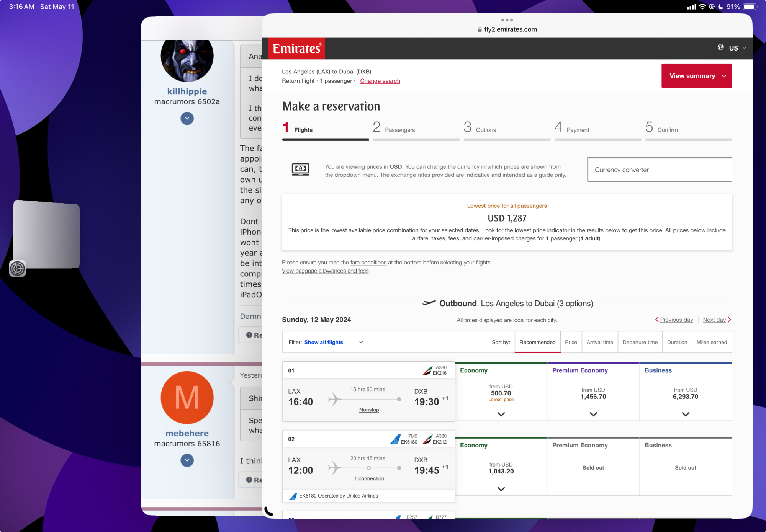Open the Settings app icon

pyautogui.click(x=17, y=268)
